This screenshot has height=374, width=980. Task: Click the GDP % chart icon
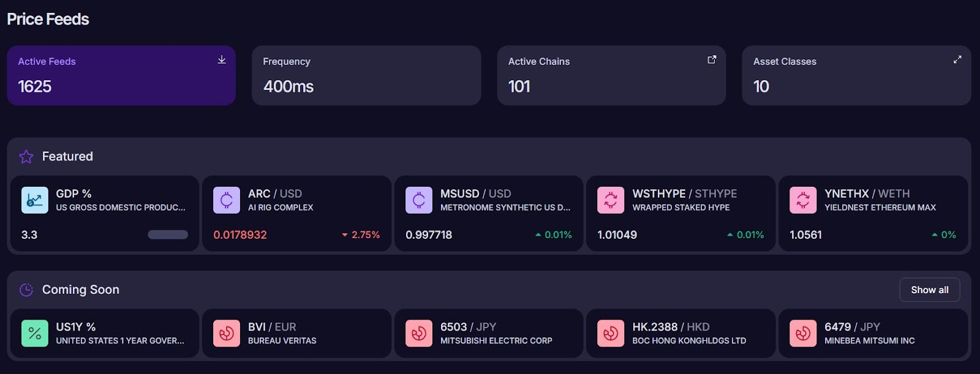tap(35, 200)
